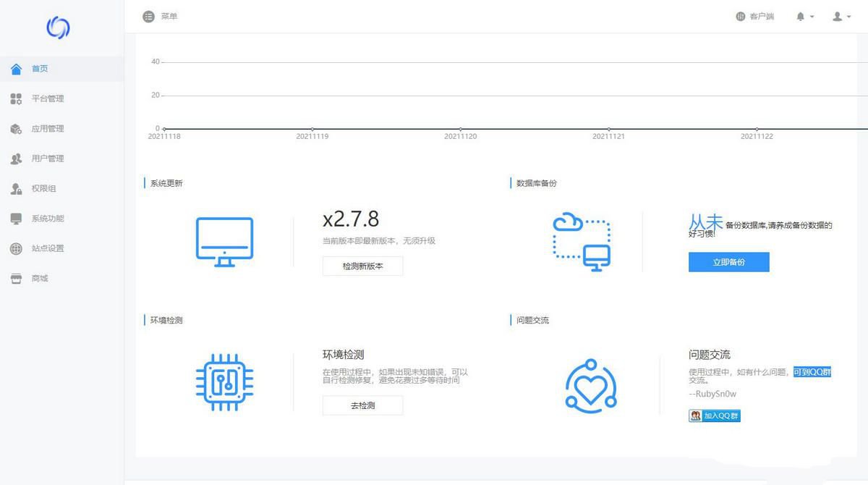Open 系统功能 via its monitor icon
This screenshot has width=868, height=485.
pos(16,218)
